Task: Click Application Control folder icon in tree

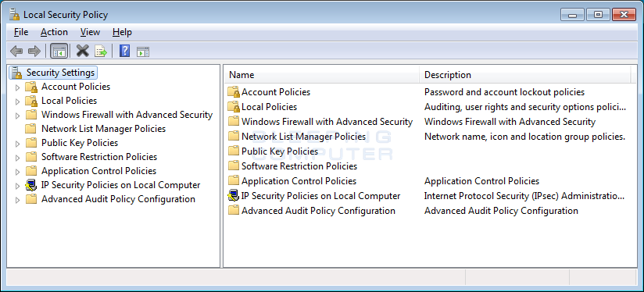Action: coord(31,171)
